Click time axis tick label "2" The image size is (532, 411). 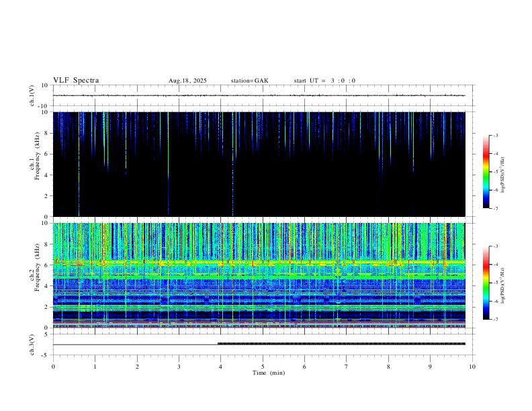pyautogui.click(x=137, y=367)
